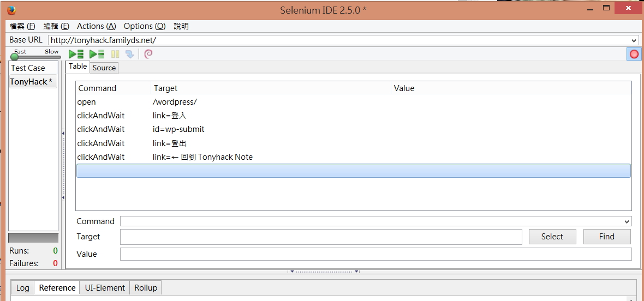
Task: Select the TonyHack test case
Action: pos(33,82)
